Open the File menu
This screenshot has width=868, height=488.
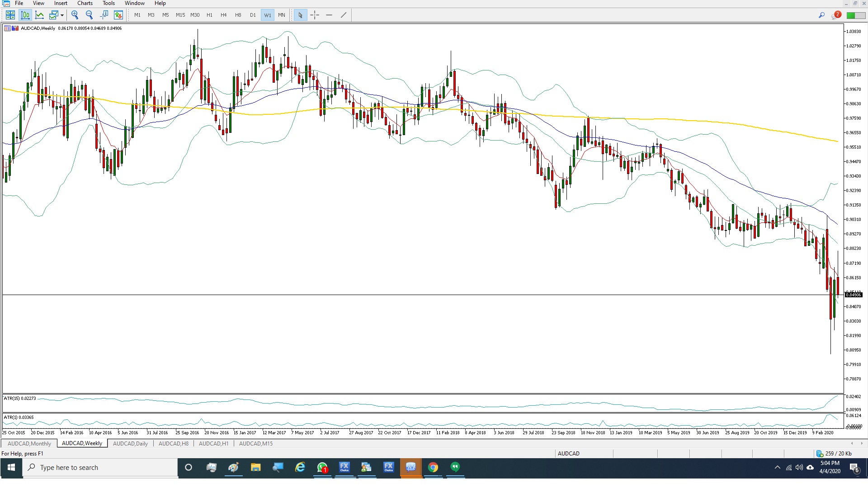(19, 3)
